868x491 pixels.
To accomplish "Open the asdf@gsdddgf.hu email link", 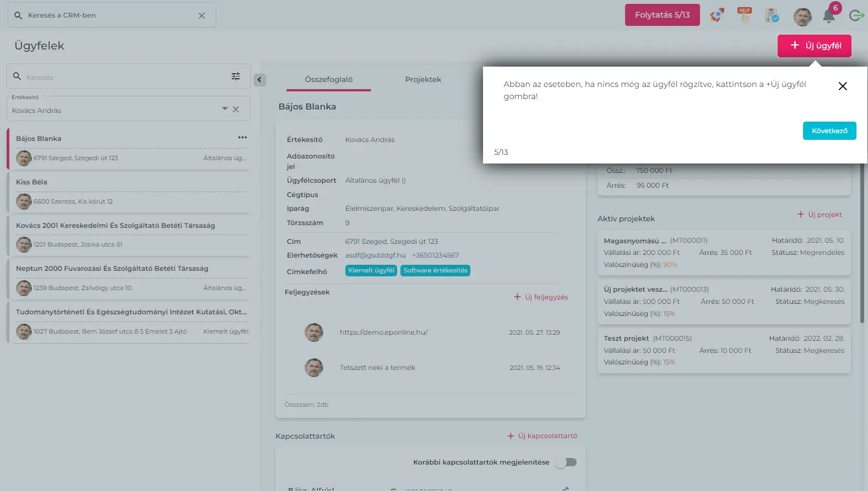I will [x=375, y=255].
